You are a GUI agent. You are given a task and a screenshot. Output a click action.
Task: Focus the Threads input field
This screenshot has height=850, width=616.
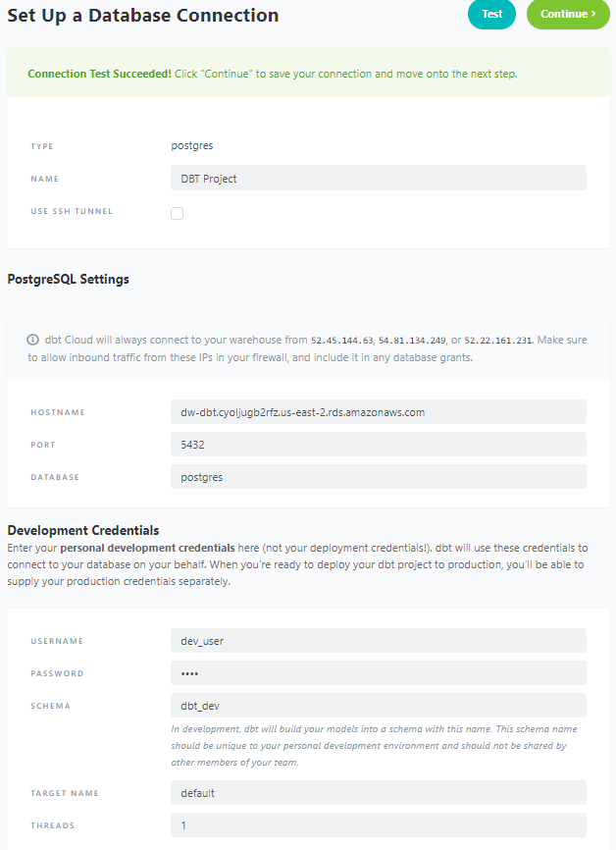pos(378,825)
